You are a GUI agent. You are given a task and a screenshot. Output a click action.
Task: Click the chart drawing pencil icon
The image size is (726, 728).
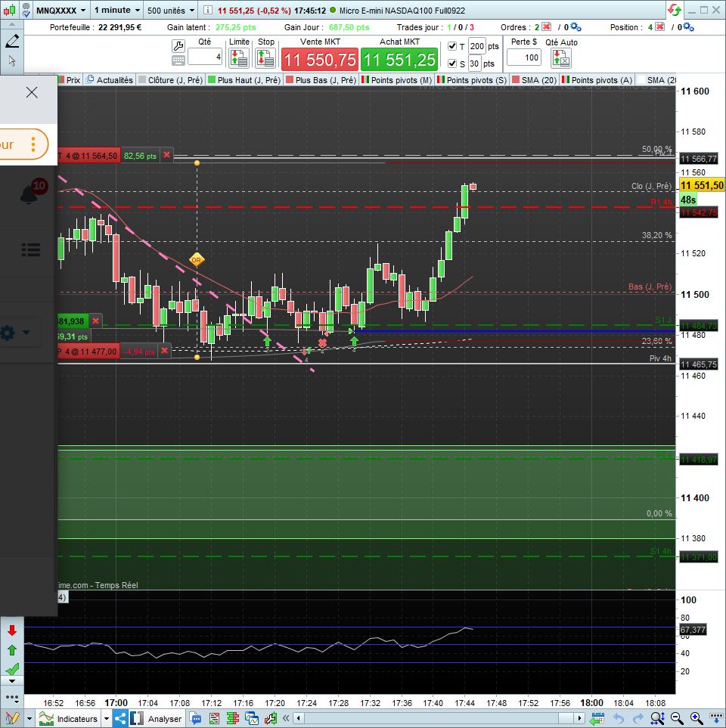(x=12, y=719)
